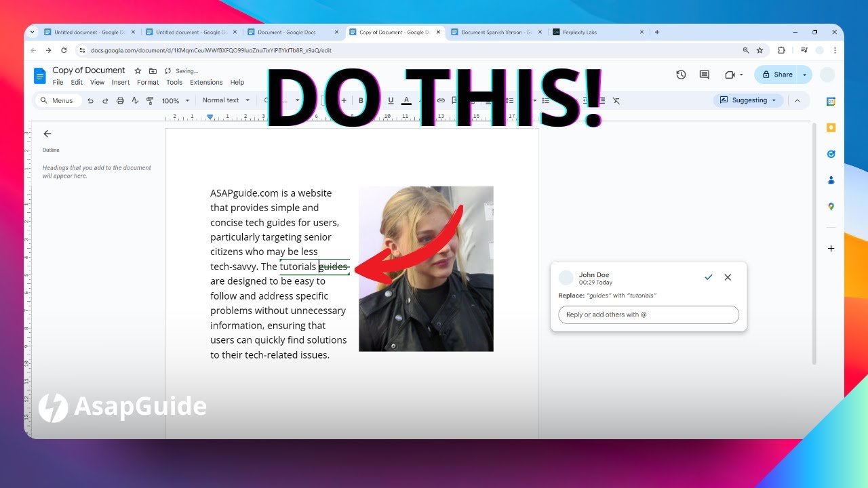Get add-ons with side panel plus
This screenshot has height=488, width=868.
point(831,249)
